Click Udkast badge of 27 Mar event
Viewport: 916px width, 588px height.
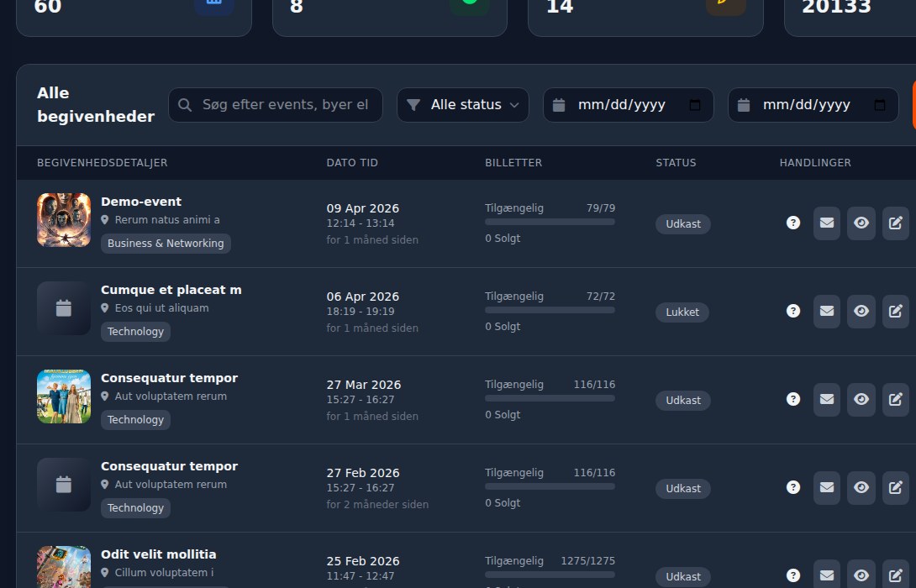pos(683,401)
